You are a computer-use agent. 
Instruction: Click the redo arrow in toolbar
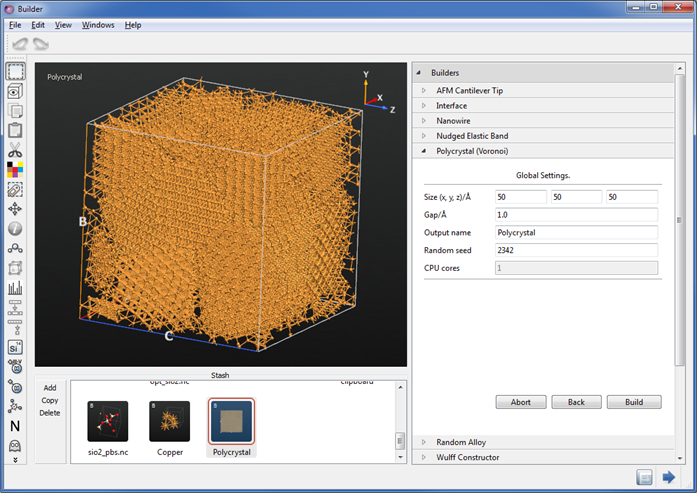pos(41,44)
